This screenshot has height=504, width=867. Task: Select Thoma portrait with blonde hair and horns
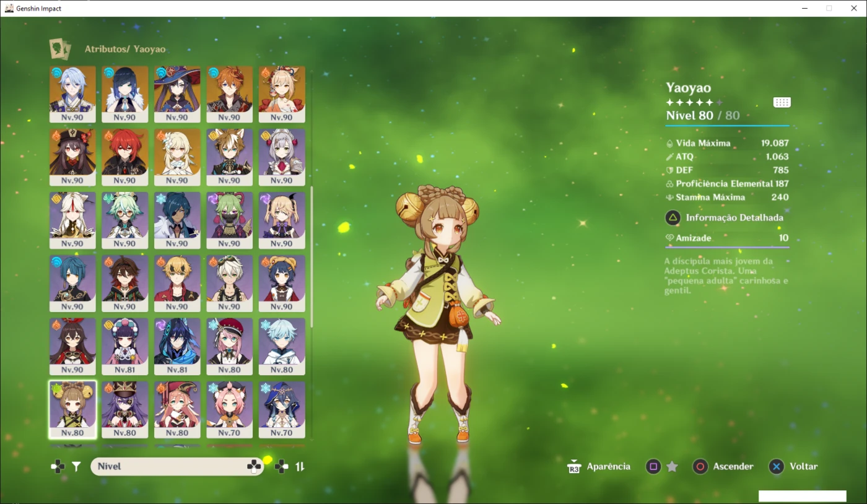pos(177,284)
